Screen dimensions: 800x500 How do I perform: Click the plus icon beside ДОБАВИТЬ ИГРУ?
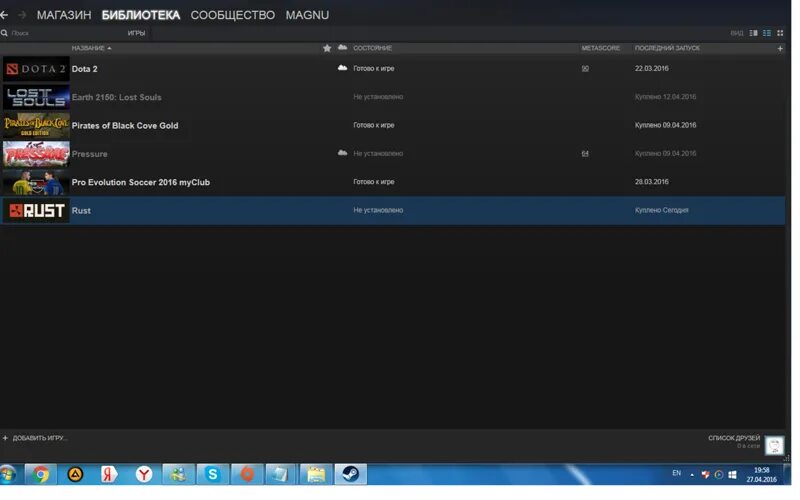pyautogui.click(x=5, y=438)
